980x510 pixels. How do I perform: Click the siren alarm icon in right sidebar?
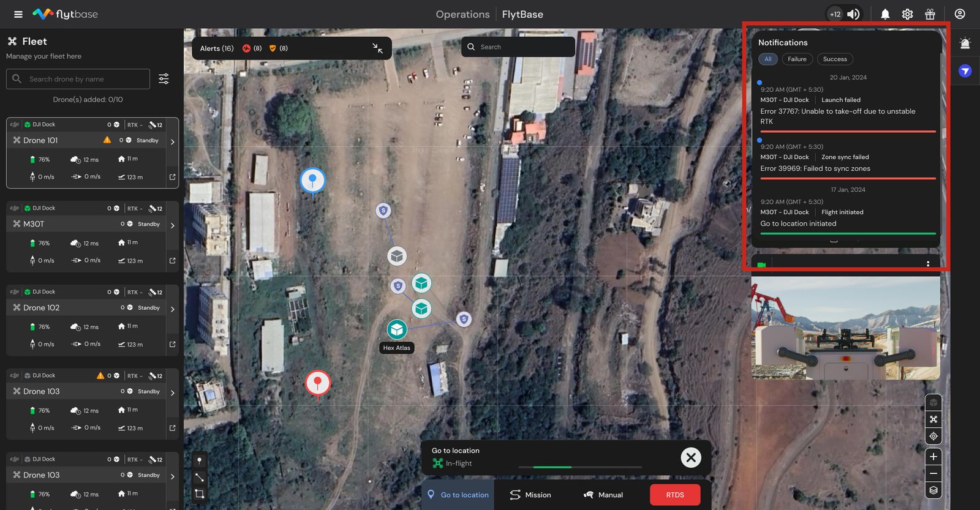click(x=965, y=43)
